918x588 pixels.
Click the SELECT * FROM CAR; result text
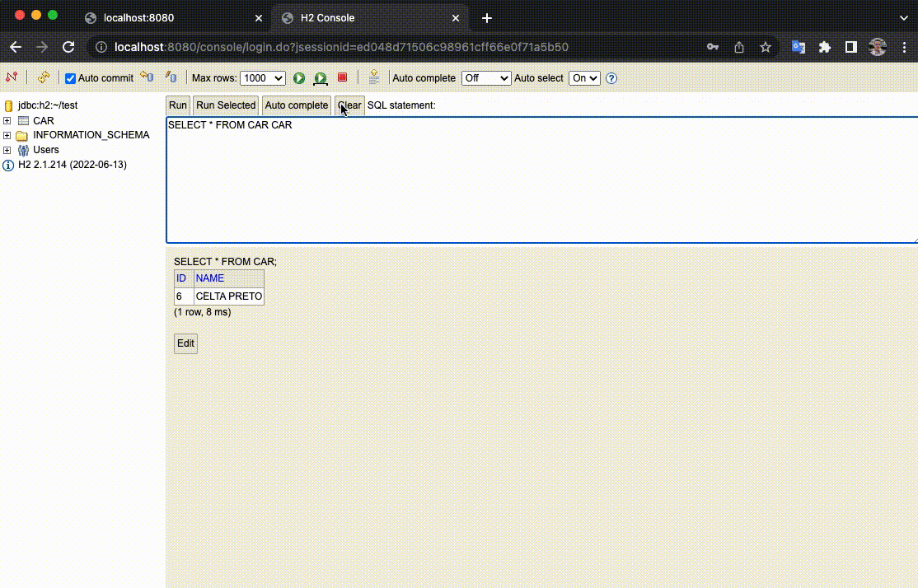click(226, 262)
